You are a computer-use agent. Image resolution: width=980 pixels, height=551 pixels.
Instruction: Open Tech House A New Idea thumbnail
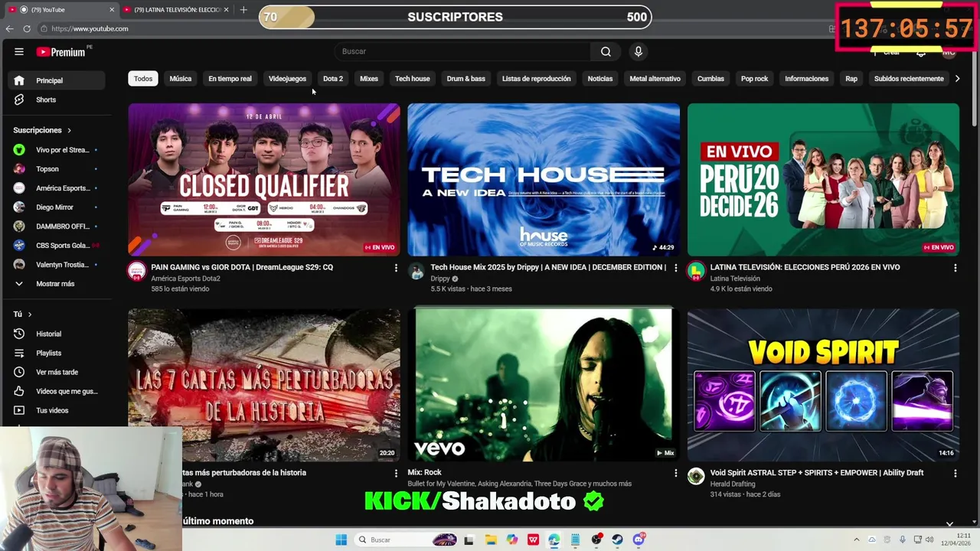click(x=544, y=180)
